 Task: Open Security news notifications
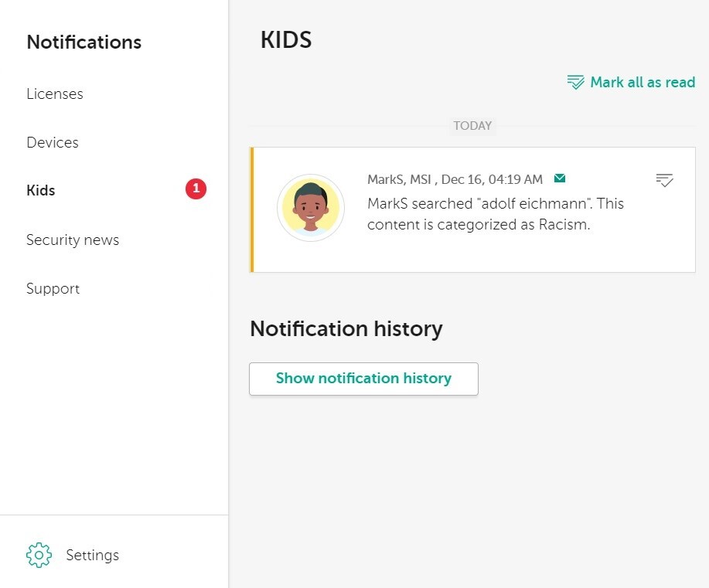(x=73, y=240)
